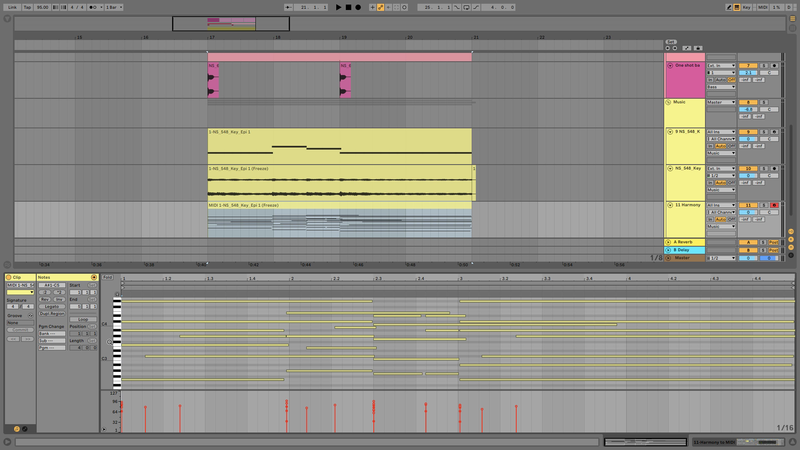Toggle the Punch-Out switch
Image resolution: width=800 pixels, height=450 pixels.
click(x=476, y=7)
